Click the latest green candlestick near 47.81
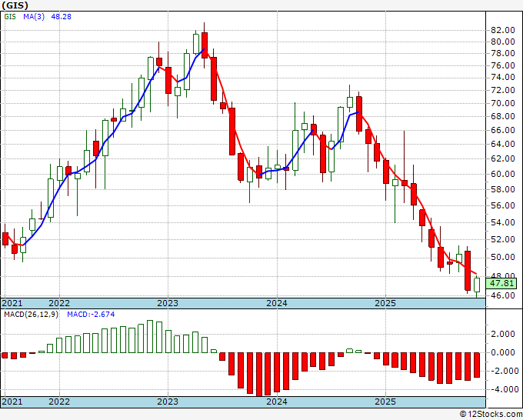Image resolution: width=523 pixels, height=420 pixels. (x=477, y=285)
